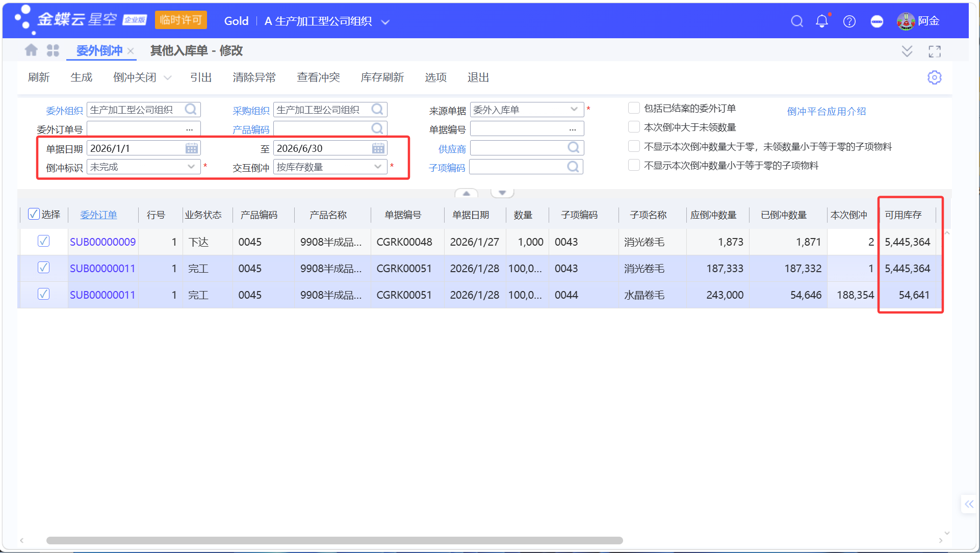Viewport: 980px width, 553px height.
Task: Open calendar picker for start date 2026/1/1
Action: (192, 148)
